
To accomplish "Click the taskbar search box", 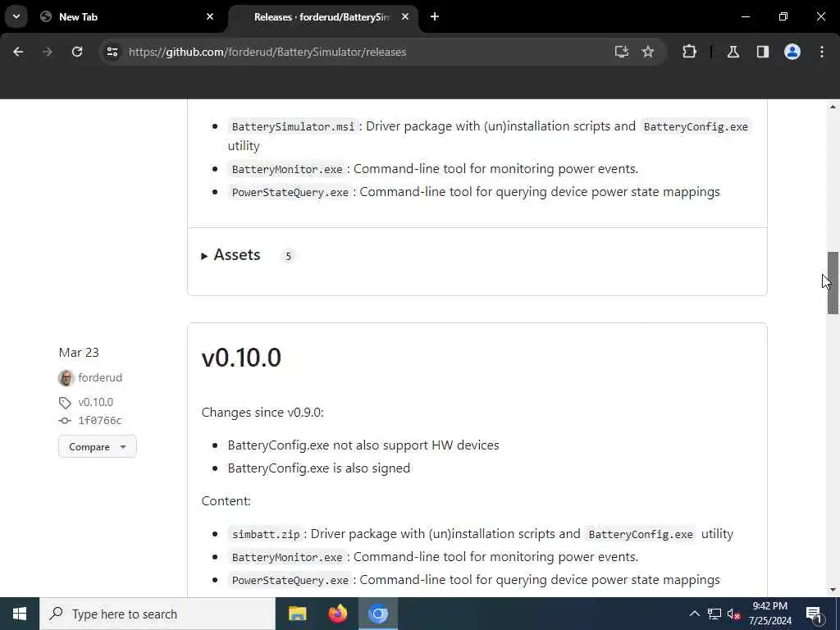I will [x=157, y=614].
